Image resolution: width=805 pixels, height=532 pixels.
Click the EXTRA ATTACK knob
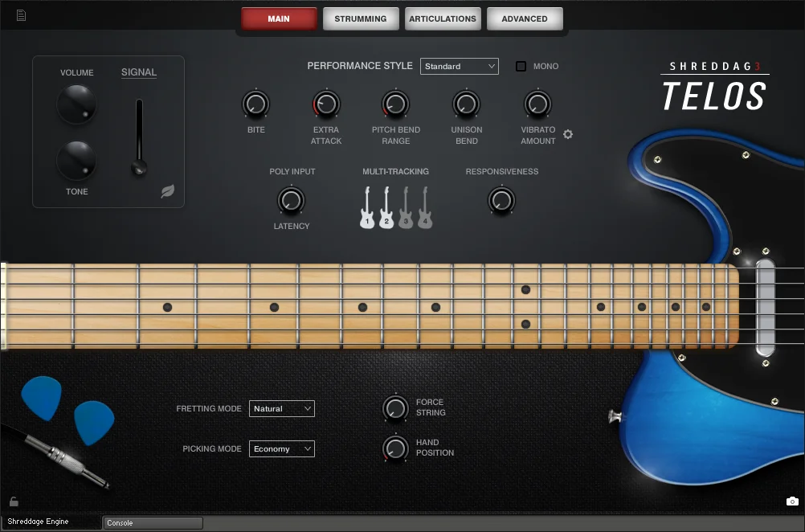tap(326, 104)
